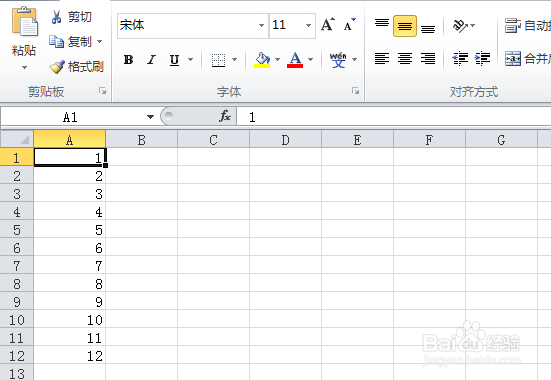Apply yellow fill color bucket

click(x=262, y=60)
